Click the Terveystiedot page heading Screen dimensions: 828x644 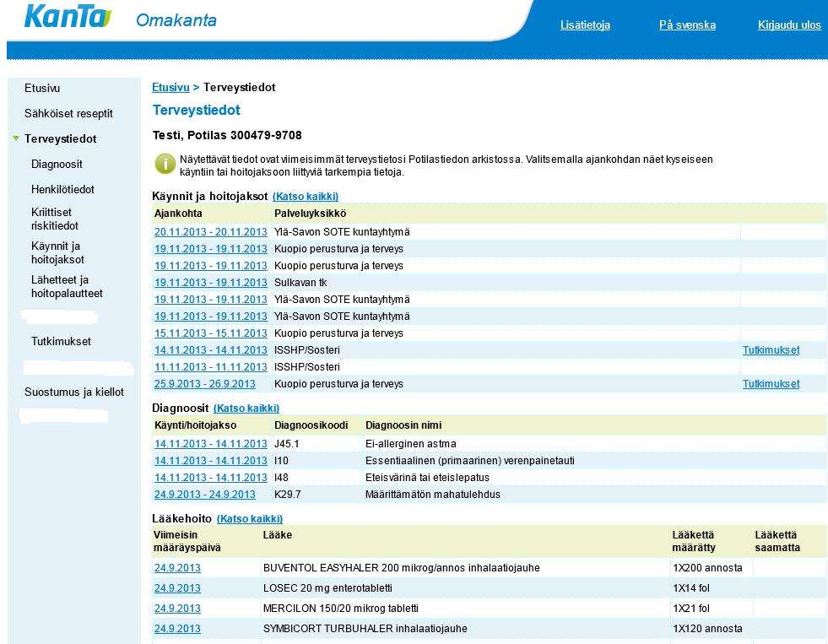pos(197,110)
